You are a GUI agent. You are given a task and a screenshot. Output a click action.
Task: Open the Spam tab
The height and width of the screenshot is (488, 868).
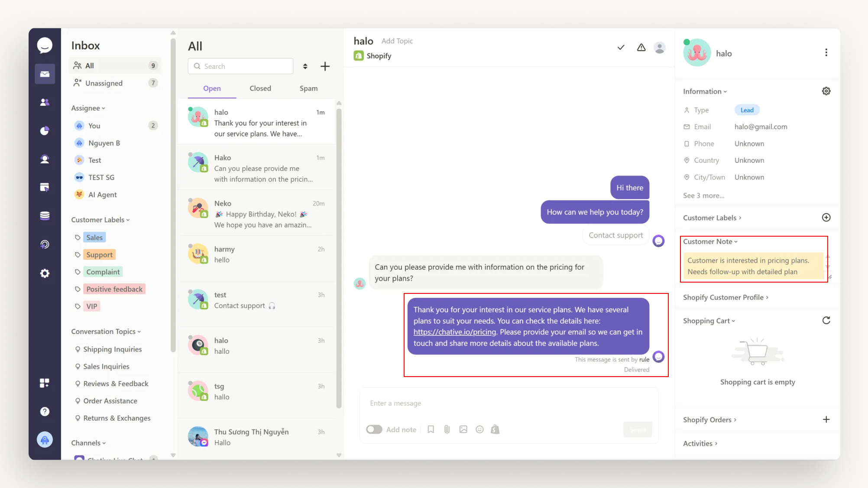click(x=308, y=88)
